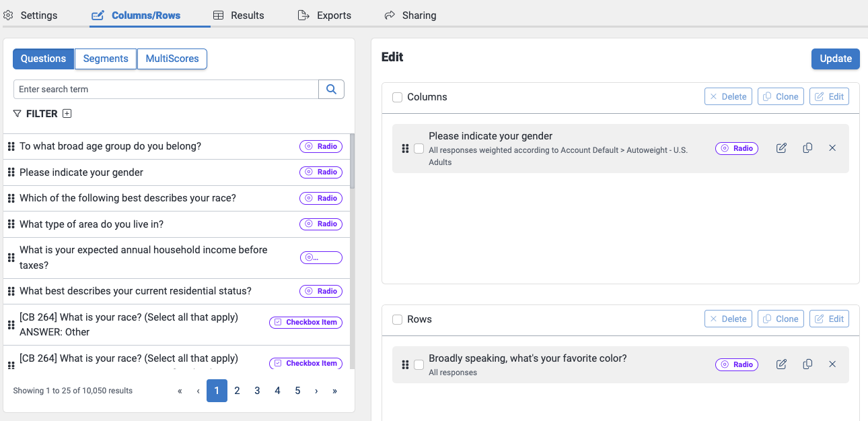Screen dimensions: 868x421
Task: Open the Results tab
Action: (x=239, y=15)
